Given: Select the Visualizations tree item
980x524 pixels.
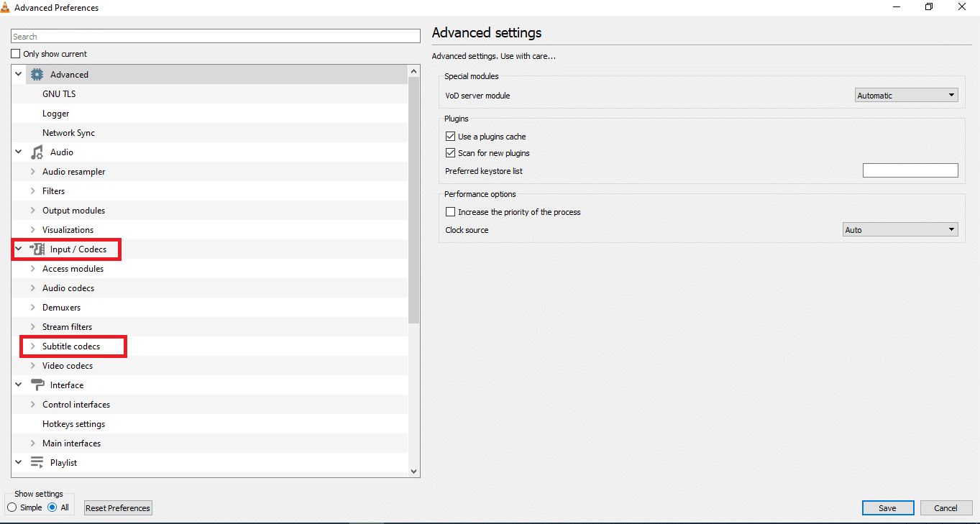Looking at the screenshot, I should pyautogui.click(x=68, y=230).
